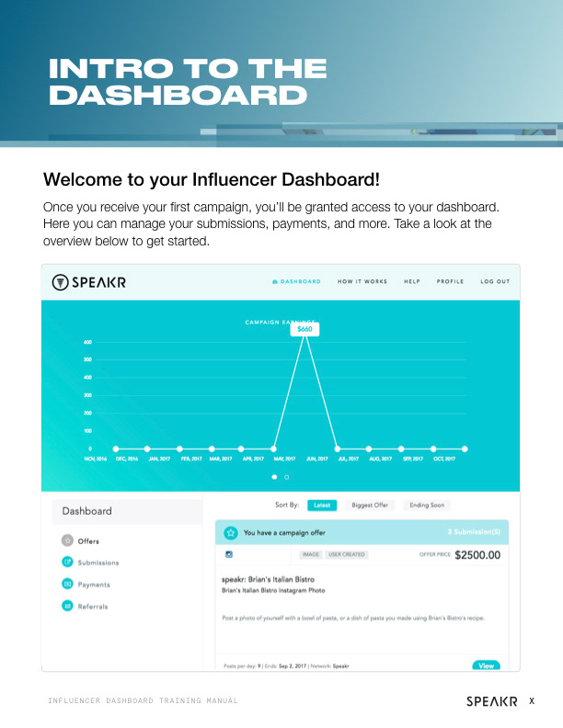Click the Nov 2016 label on chart axis
This screenshot has width=563, height=728.
96,459
